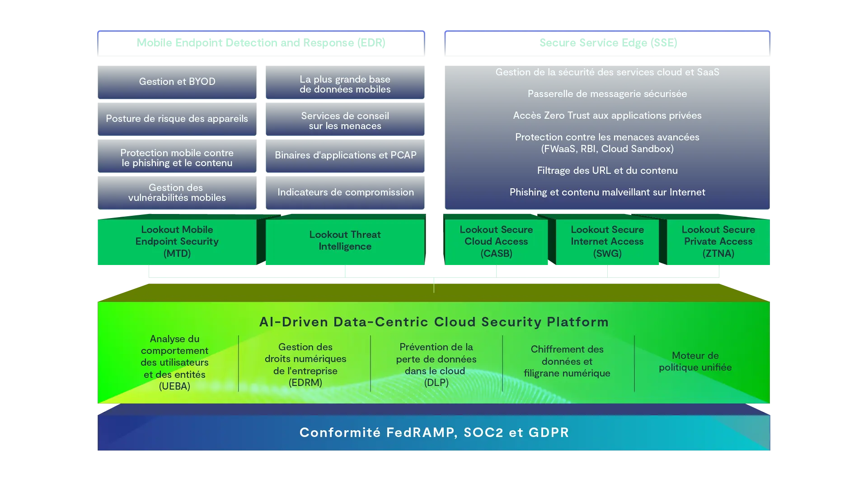Click Accès Zero Trust aux applications privées

(x=607, y=116)
